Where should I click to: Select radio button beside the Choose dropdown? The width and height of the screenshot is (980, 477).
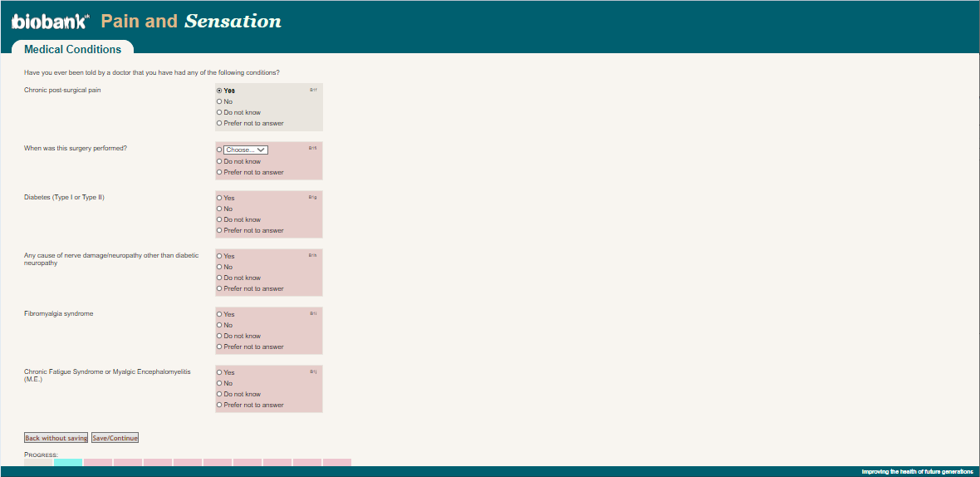(219, 150)
